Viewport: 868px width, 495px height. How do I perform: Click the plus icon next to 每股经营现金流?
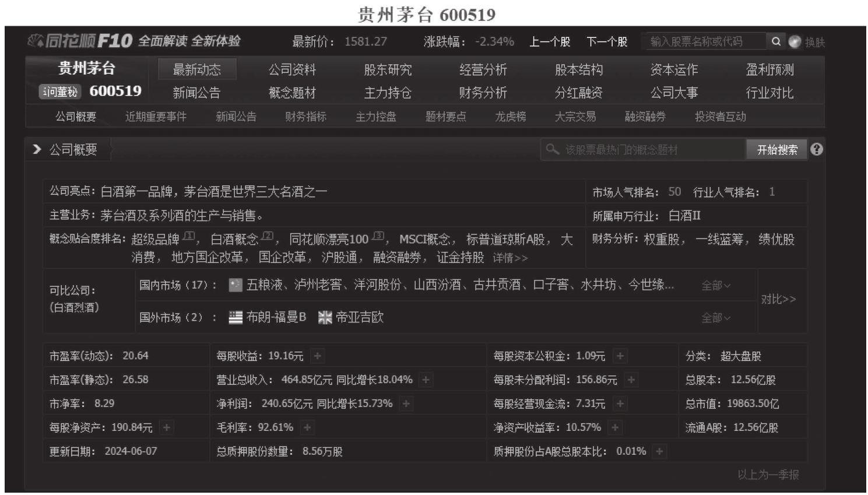(620, 403)
